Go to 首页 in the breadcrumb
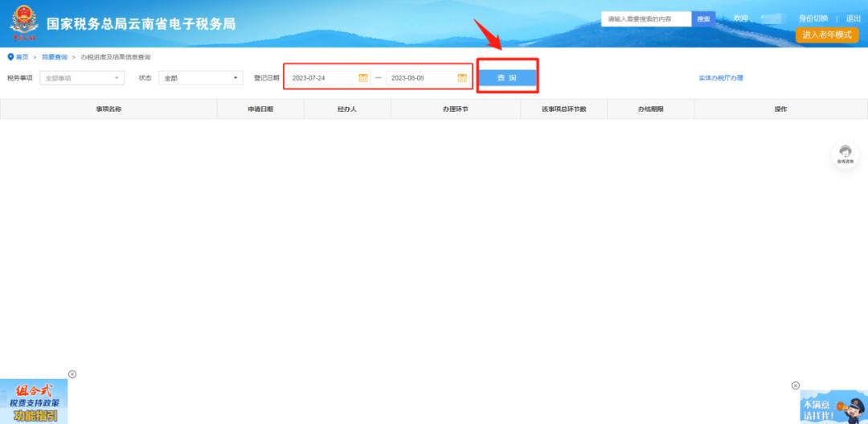This screenshot has height=424, width=868. click(x=22, y=57)
